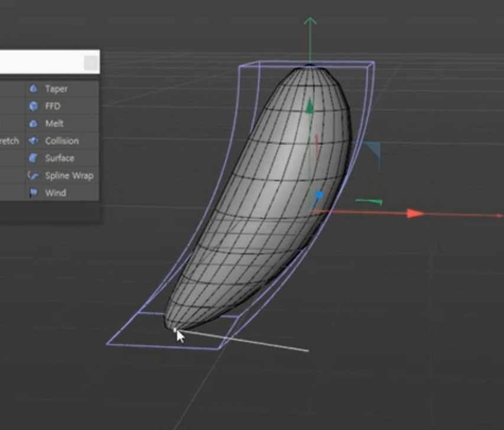Select the Spline Wrap deformer icon
This screenshot has width=504, height=430.
tap(33, 176)
